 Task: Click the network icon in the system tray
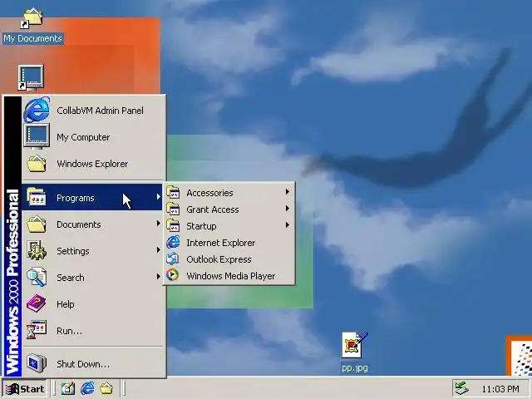point(462,388)
